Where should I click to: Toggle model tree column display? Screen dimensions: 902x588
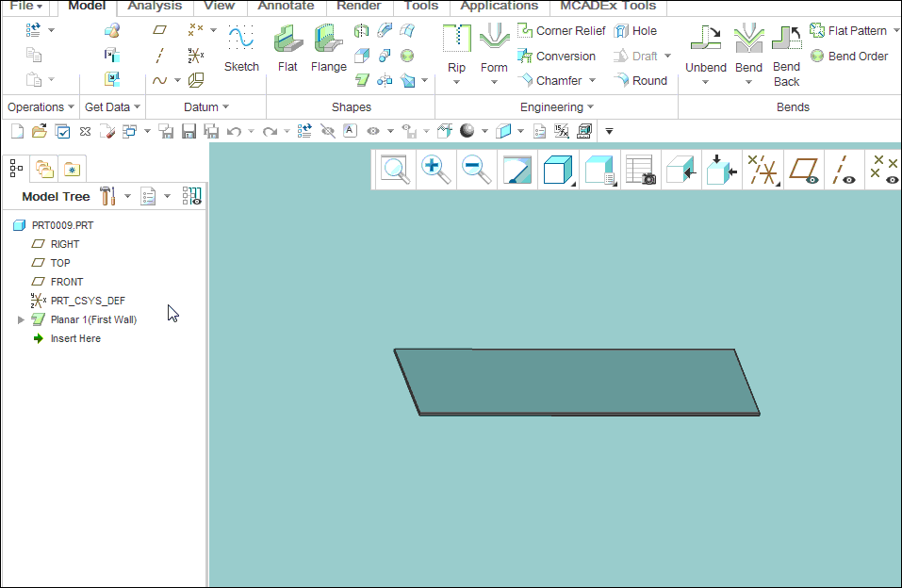[191, 196]
